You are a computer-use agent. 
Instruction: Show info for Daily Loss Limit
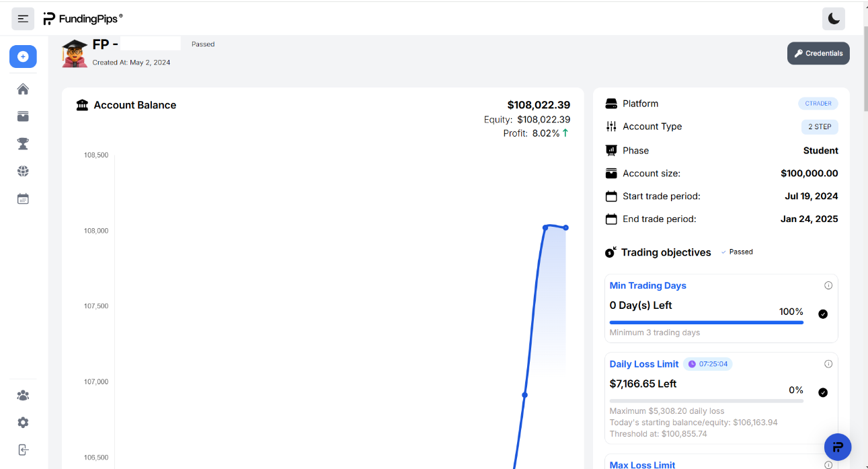(x=828, y=364)
